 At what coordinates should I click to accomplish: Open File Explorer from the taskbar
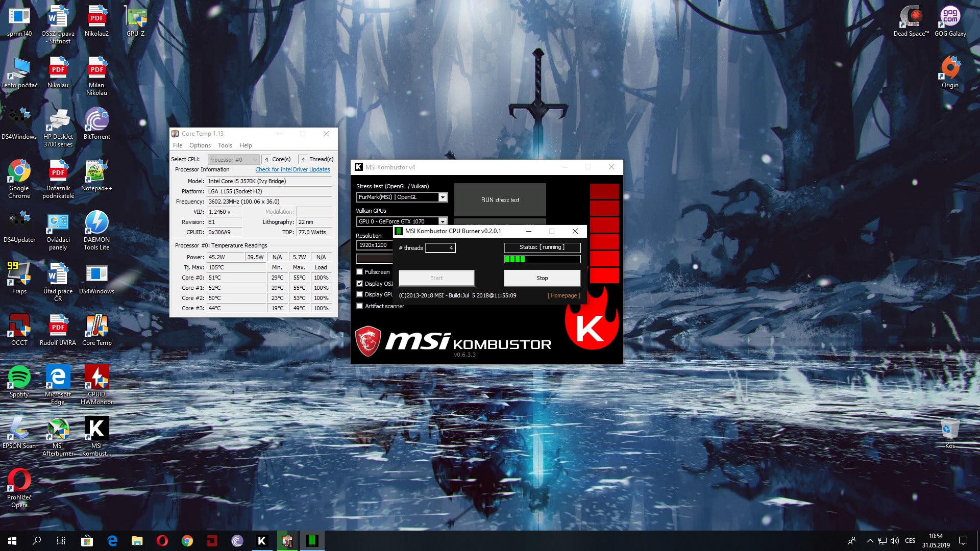(x=137, y=541)
